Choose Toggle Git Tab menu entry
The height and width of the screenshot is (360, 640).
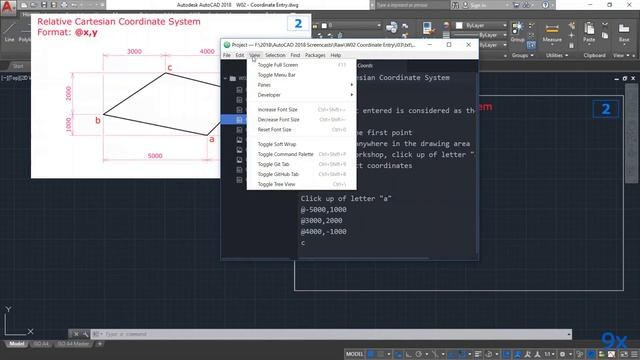(302, 164)
